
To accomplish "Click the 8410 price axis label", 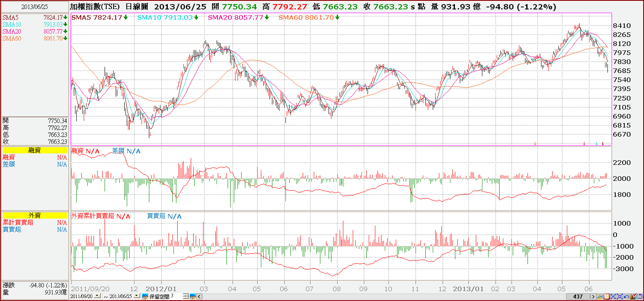I will 622,25.
